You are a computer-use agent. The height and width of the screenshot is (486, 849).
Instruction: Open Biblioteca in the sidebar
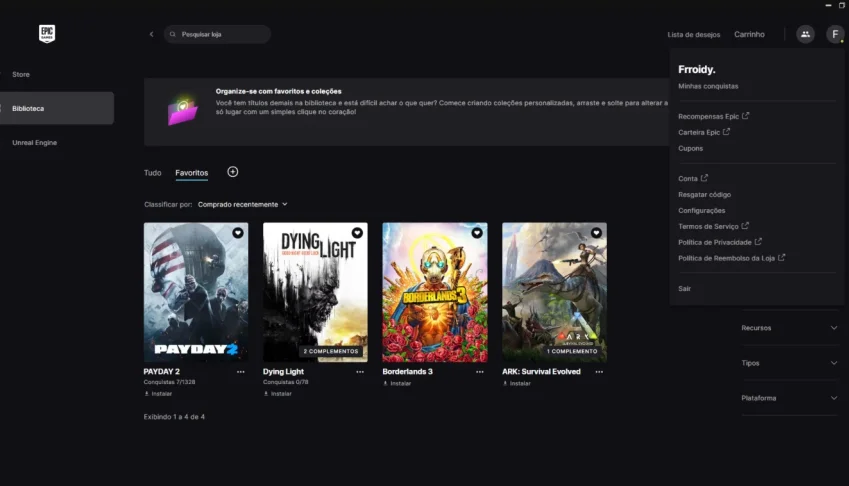click(x=57, y=108)
